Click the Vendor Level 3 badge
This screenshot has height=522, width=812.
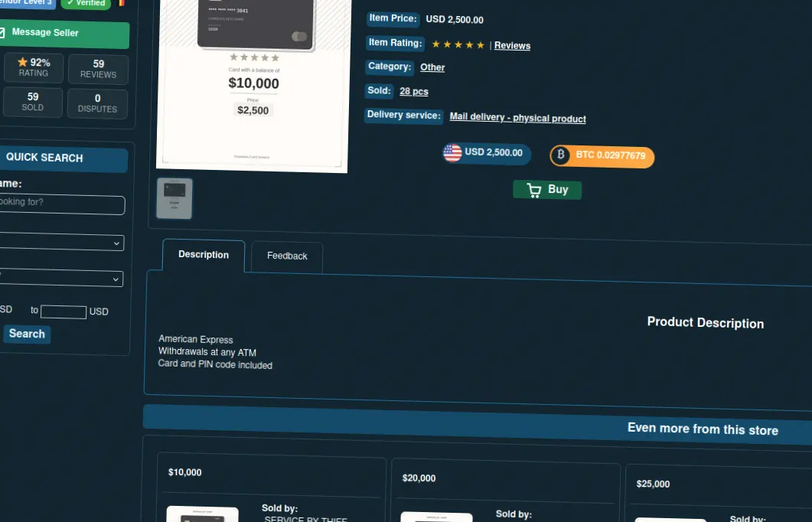(x=27, y=2)
